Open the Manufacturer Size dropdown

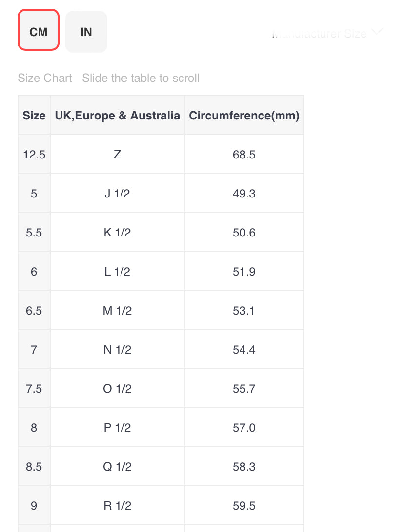[320, 34]
